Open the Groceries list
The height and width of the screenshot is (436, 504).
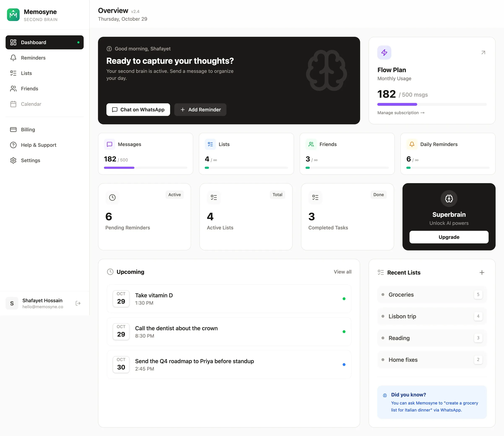tap(432, 295)
